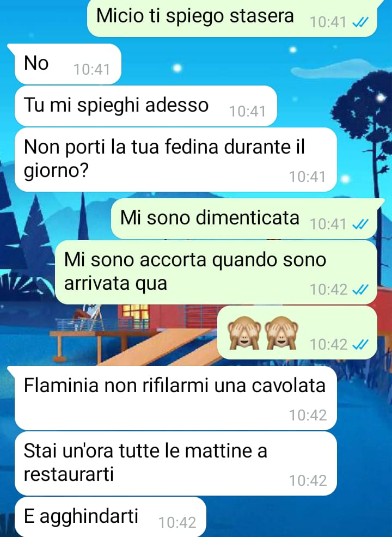The width and height of the screenshot is (392, 537).
Task: Tap 'Stai un'ora tutte le mattine a restaurarti' message
Action: 175,463
